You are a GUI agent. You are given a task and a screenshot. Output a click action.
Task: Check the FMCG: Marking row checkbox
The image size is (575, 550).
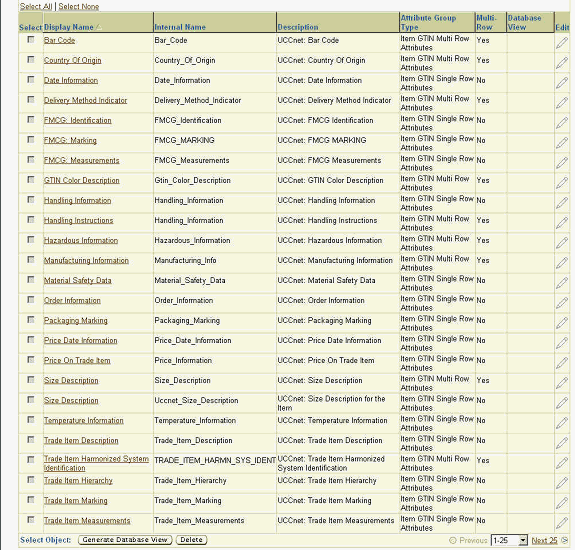(x=31, y=140)
